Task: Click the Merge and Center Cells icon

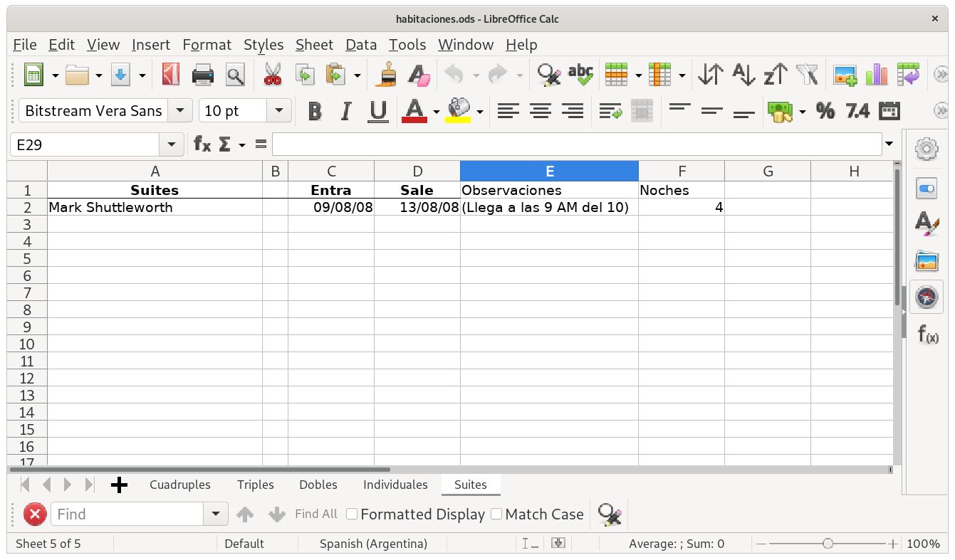Action: [642, 110]
